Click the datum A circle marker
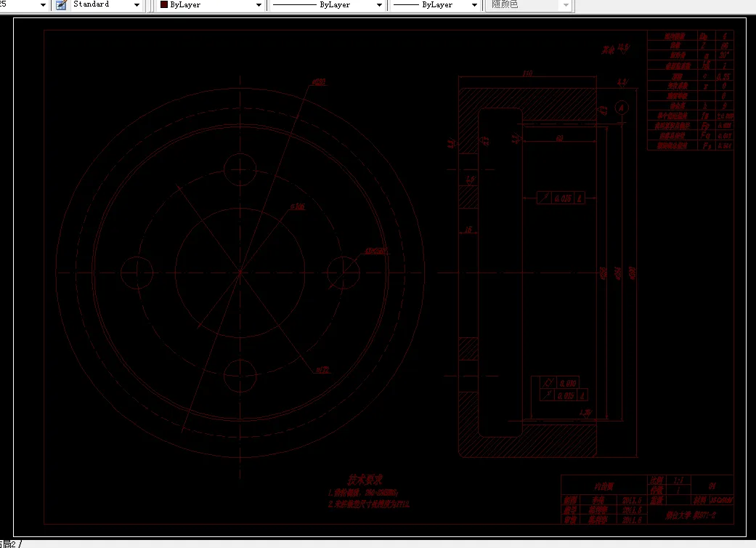 click(x=622, y=108)
